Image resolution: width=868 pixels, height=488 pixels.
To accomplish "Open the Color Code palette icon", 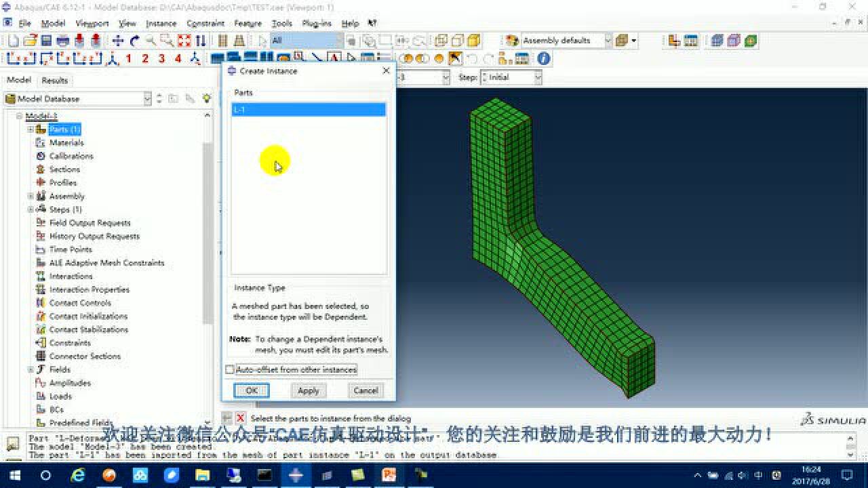I will pyautogui.click(x=513, y=41).
